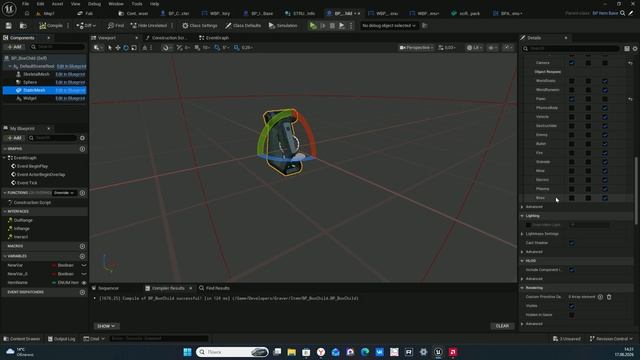
Task: Add an element to Custom Primitive Data
Action: 600,297
